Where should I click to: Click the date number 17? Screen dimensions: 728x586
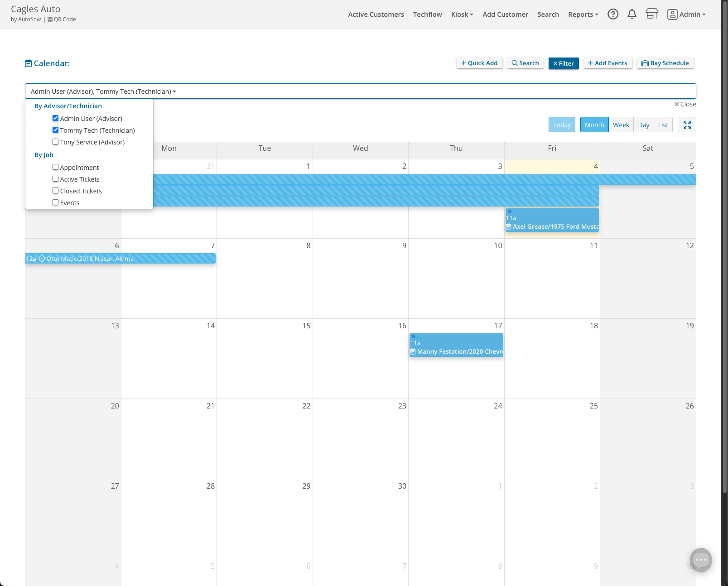tap(498, 326)
